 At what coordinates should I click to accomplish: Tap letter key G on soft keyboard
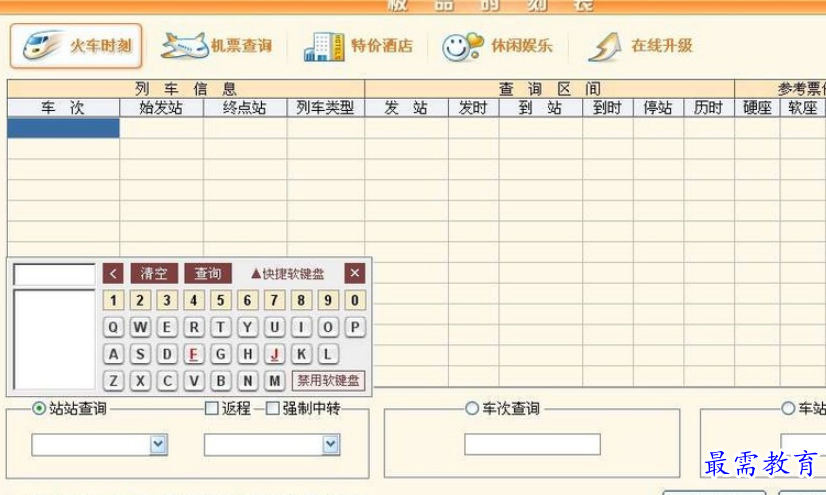tap(220, 354)
